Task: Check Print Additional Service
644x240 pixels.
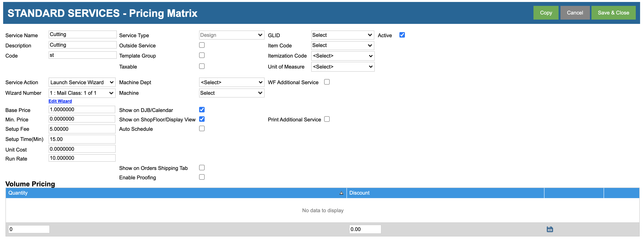Action: (x=327, y=119)
